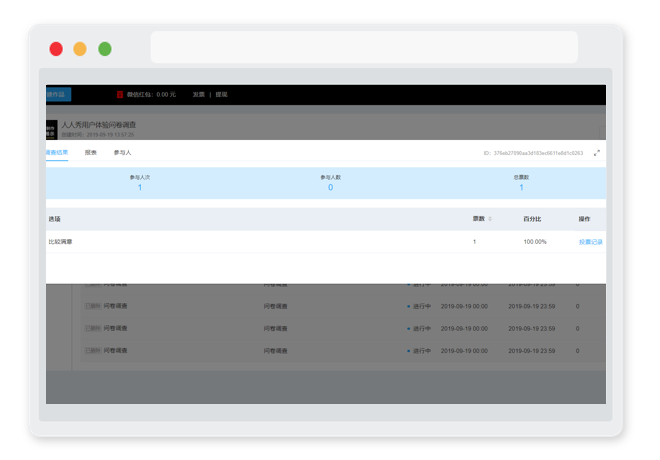The width and height of the screenshot is (660, 460).
Task: Open the 投票记录 link
Action: 591,242
